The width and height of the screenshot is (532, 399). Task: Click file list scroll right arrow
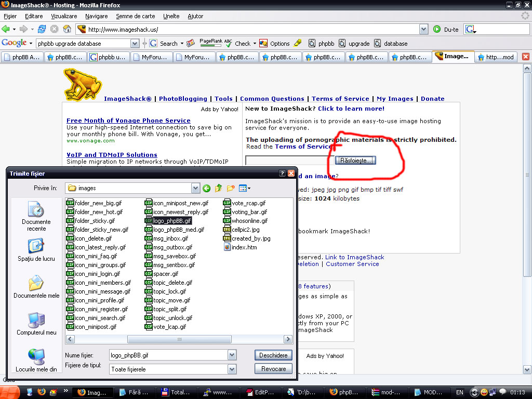tap(288, 339)
